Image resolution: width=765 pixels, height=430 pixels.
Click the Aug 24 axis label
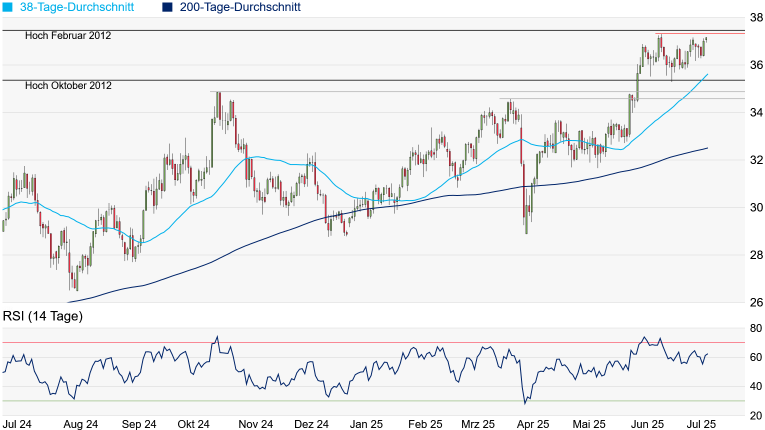tap(81, 424)
